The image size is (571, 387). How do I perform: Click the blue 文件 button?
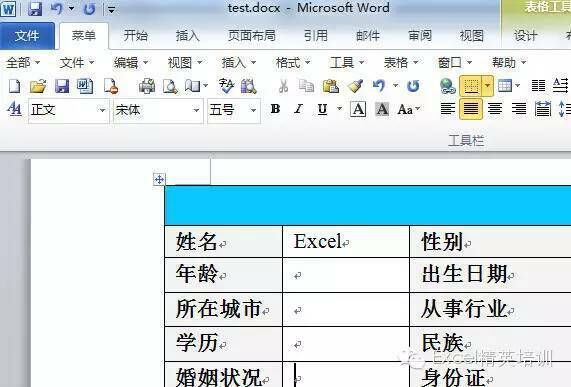coord(27,36)
